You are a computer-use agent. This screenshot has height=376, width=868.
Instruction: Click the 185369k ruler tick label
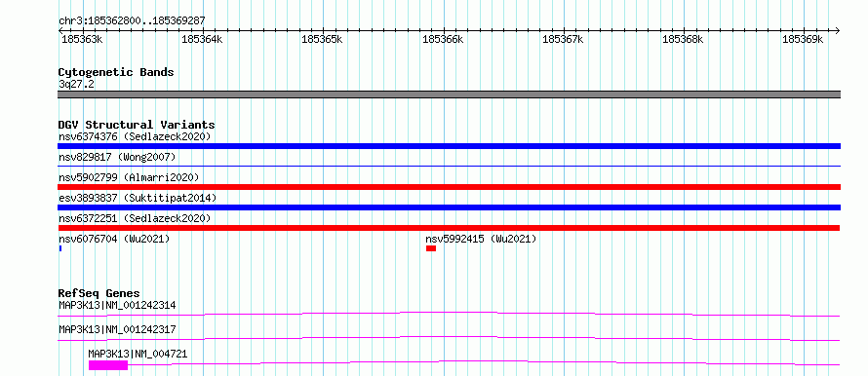[803, 39]
